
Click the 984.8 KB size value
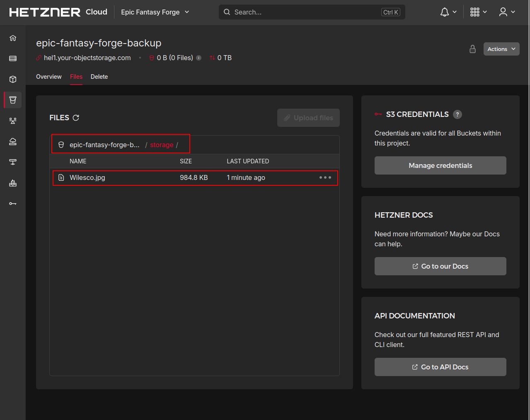coord(194,177)
